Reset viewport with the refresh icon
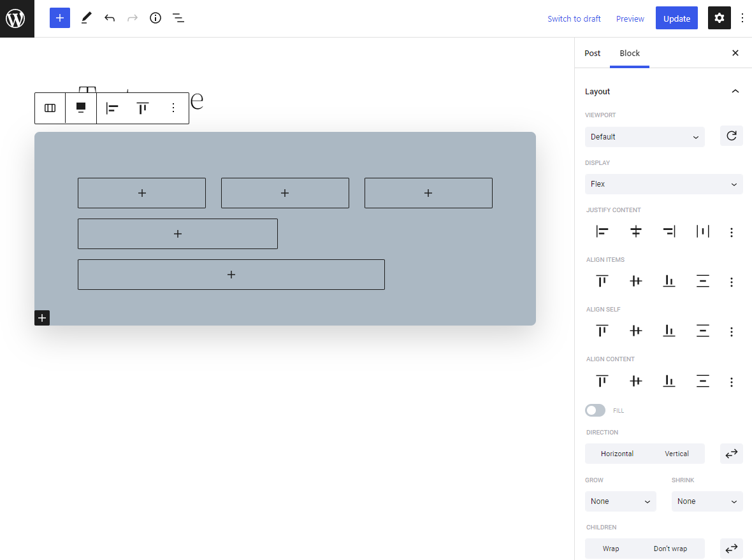The width and height of the screenshot is (752, 560). 732,136
